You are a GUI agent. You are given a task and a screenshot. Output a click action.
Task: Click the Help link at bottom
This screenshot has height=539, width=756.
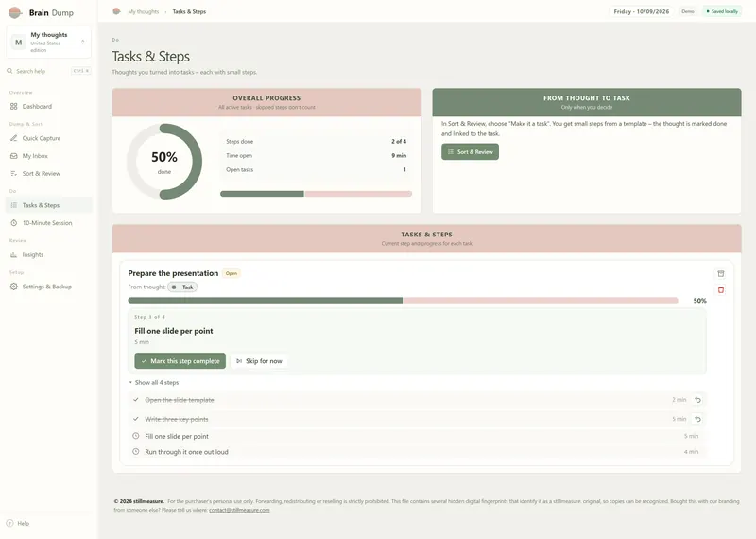tap(23, 524)
